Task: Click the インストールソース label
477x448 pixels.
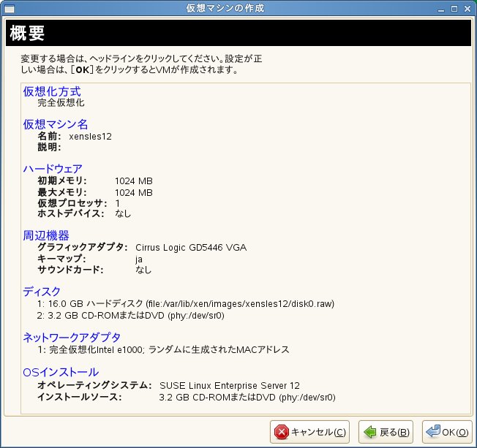Action: pyautogui.click(x=80, y=397)
